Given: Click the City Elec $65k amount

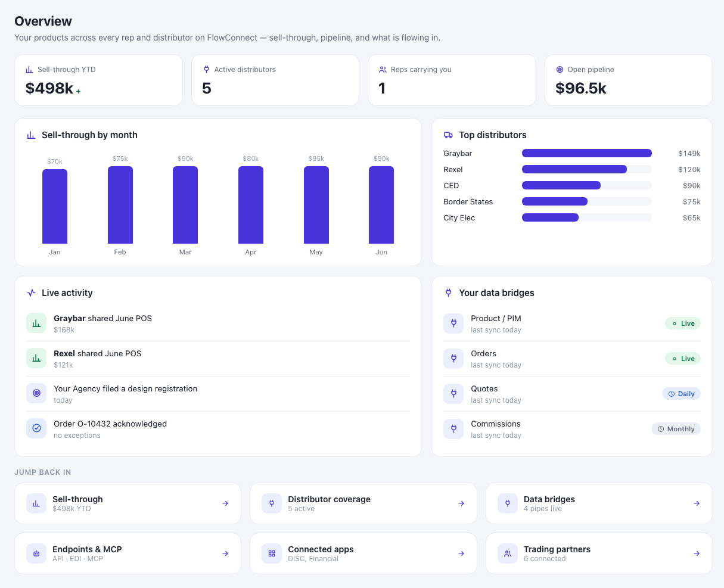Looking at the screenshot, I should [692, 218].
